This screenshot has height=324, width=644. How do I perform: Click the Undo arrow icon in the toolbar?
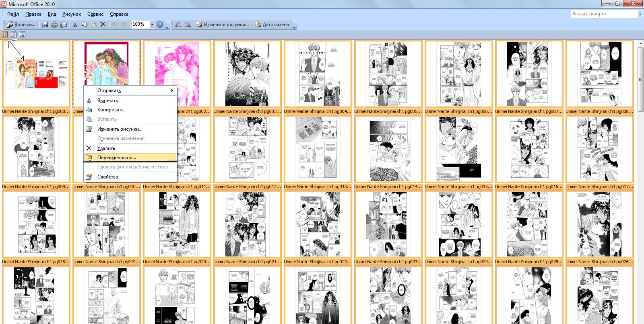114,25
